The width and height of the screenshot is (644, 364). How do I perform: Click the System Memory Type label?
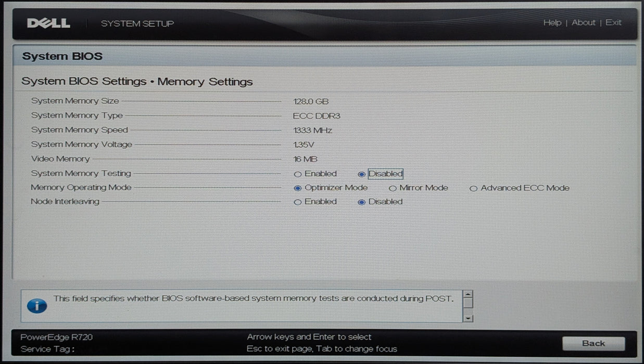tap(77, 115)
